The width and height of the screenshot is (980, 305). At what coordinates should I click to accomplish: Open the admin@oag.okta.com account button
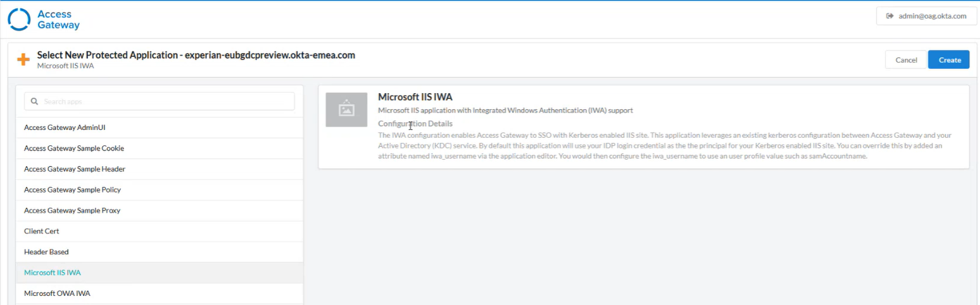[x=926, y=16]
